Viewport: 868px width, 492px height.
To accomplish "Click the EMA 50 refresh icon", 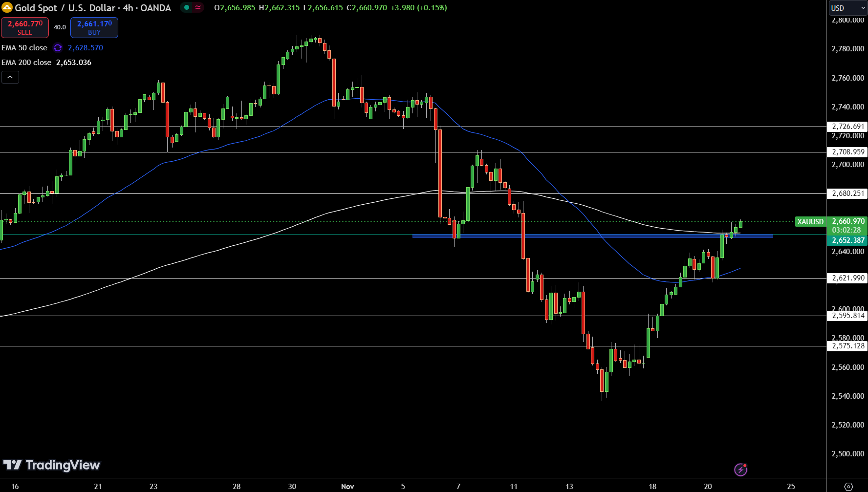I will [x=58, y=48].
